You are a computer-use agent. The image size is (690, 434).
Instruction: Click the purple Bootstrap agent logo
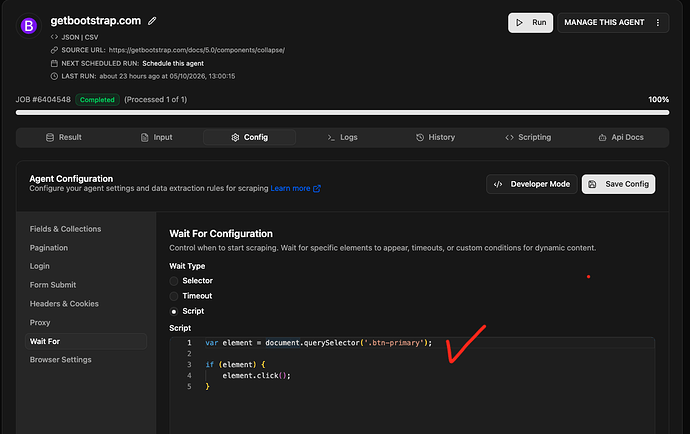29,26
